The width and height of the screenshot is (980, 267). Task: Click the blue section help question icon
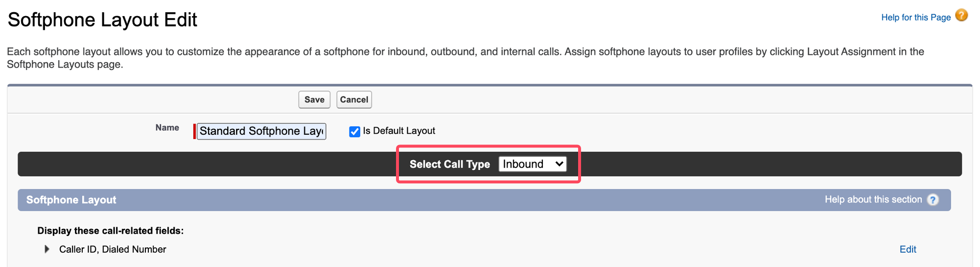[x=933, y=200]
